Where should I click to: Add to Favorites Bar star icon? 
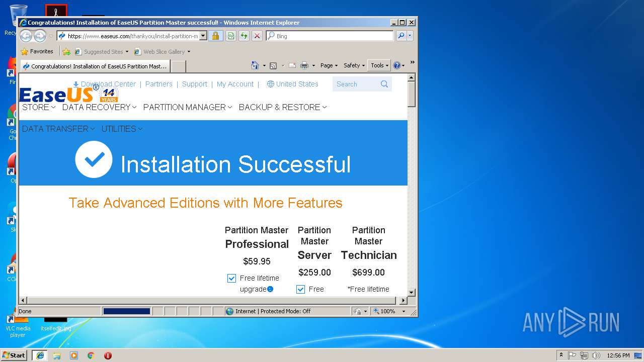66,51
